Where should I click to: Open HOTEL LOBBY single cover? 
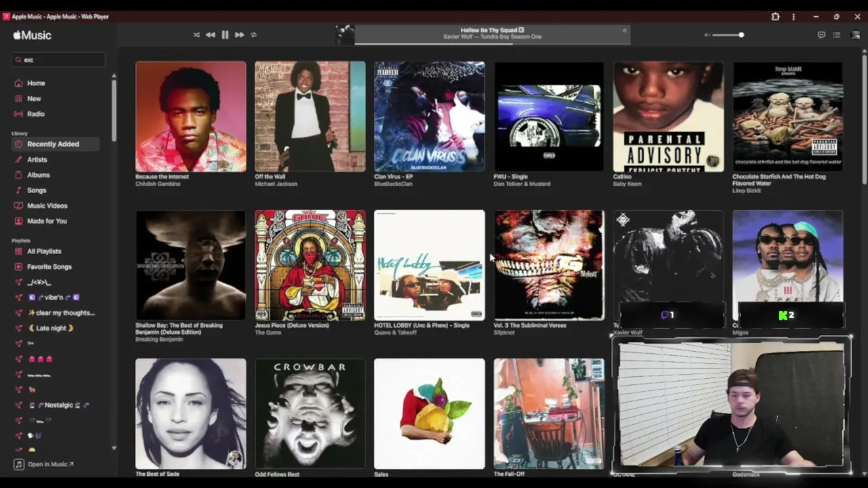coord(429,265)
